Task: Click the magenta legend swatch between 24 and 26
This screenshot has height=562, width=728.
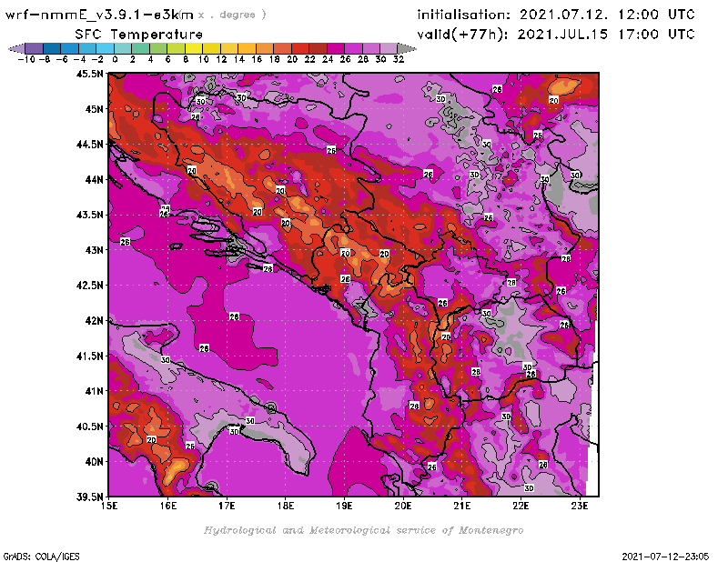Action: click(x=335, y=48)
